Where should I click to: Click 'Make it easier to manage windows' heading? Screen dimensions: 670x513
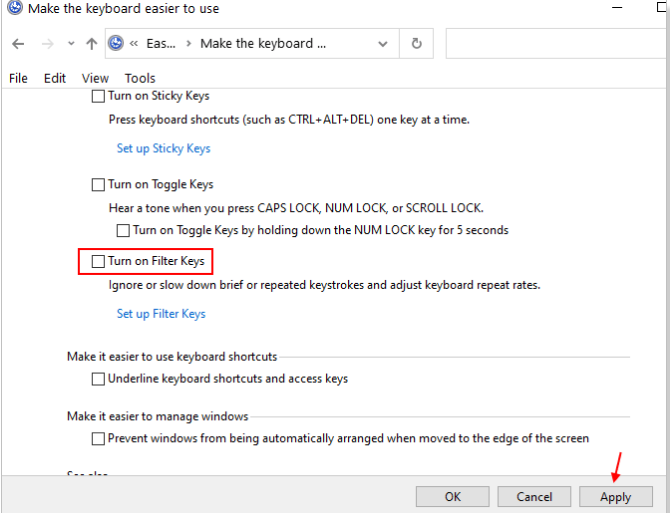coord(157,416)
